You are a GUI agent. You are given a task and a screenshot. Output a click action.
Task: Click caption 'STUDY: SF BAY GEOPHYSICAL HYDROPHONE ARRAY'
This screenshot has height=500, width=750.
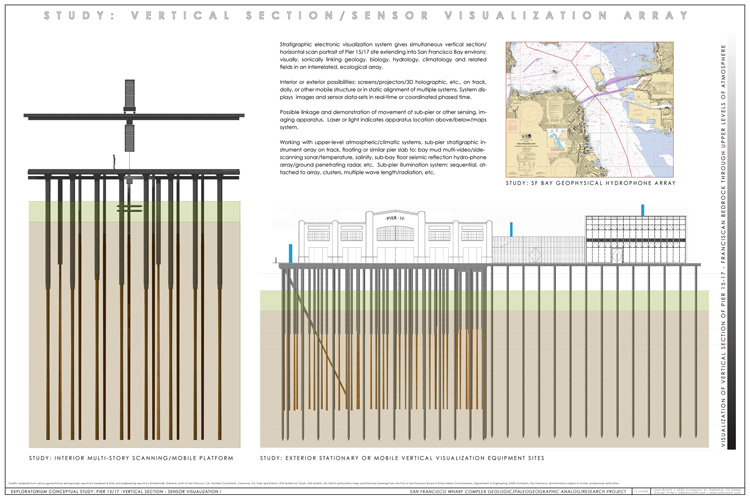click(x=590, y=183)
